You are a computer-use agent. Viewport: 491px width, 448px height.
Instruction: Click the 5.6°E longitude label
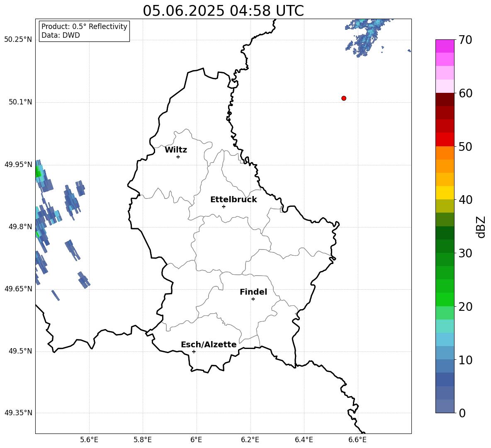89,440
